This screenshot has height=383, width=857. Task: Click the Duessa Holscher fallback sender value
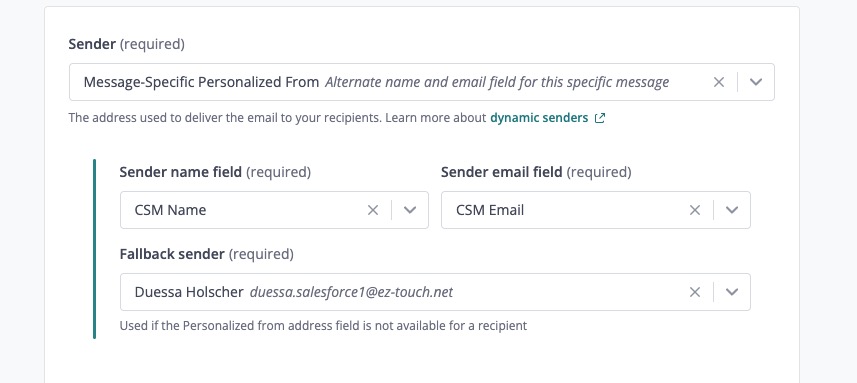(189, 292)
